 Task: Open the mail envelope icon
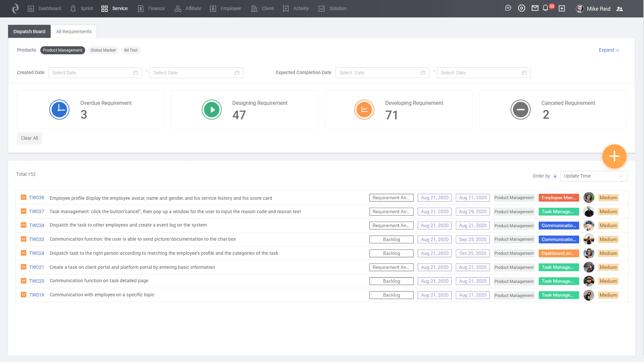click(535, 8)
